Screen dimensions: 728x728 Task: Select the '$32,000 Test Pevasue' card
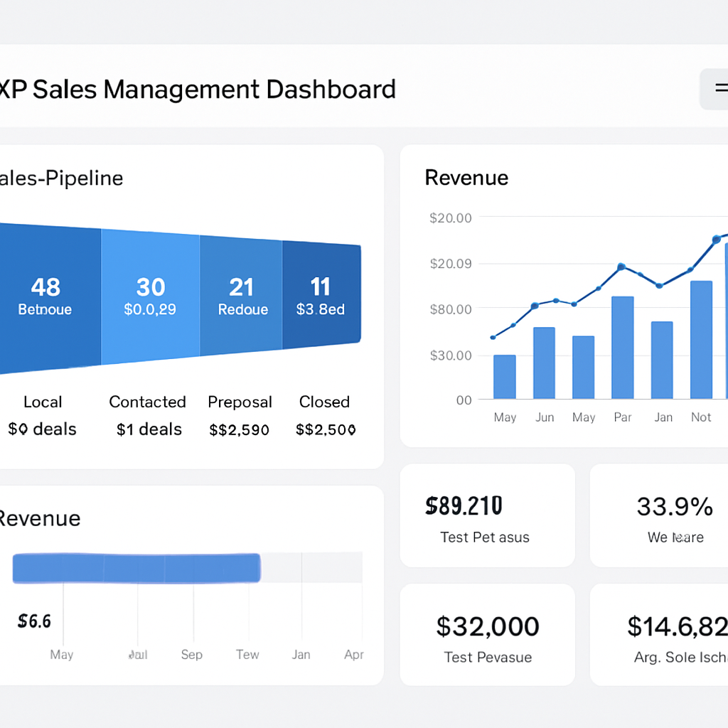pos(487,635)
